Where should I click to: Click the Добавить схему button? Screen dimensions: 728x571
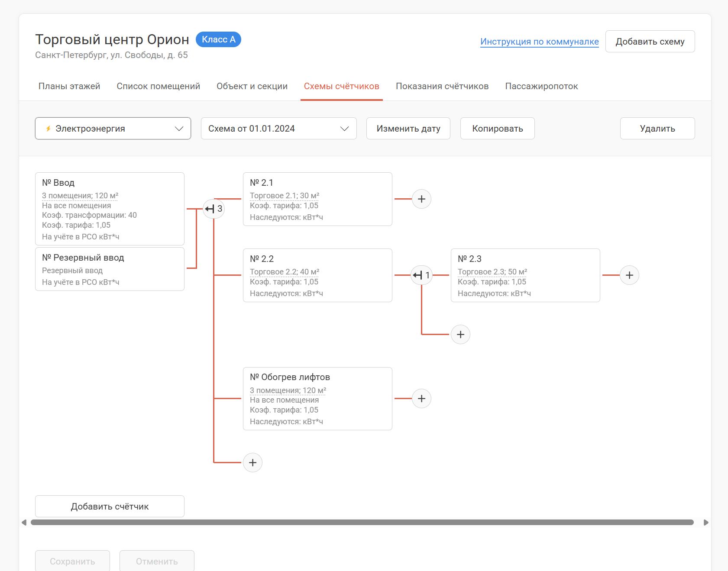(x=650, y=42)
